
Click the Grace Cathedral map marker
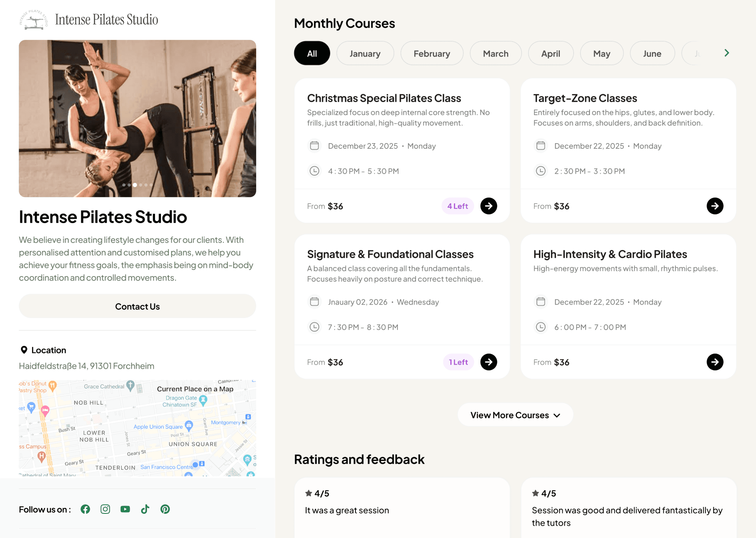(x=130, y=386)
